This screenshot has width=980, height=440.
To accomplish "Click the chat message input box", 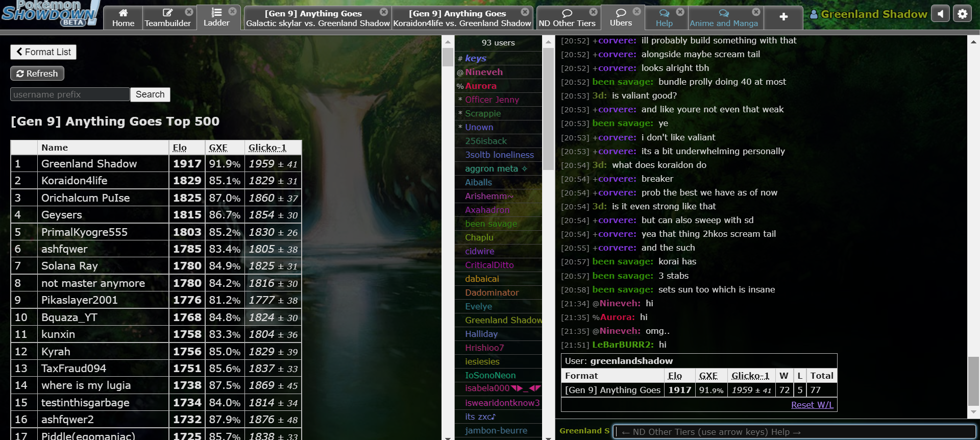I will click(794, 432).
